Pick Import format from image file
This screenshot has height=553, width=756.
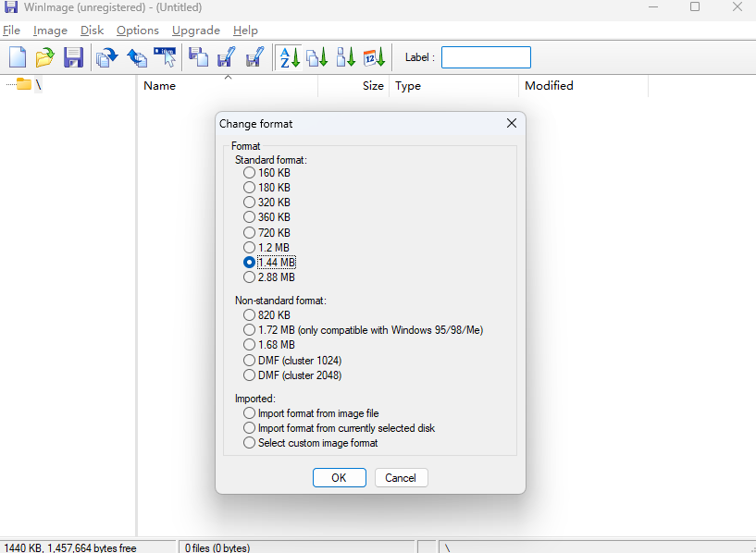click(x=249, y=413)
